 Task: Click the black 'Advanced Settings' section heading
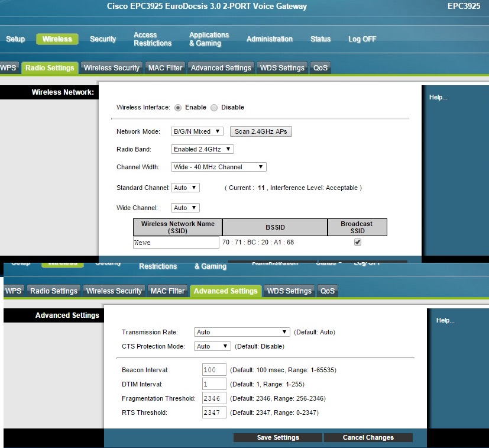click(67, 315)
